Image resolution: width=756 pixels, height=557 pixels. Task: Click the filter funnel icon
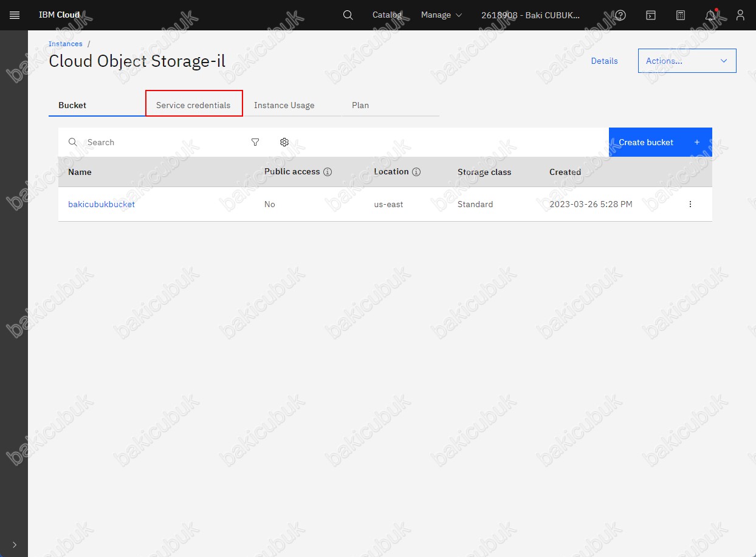point(255,142)
